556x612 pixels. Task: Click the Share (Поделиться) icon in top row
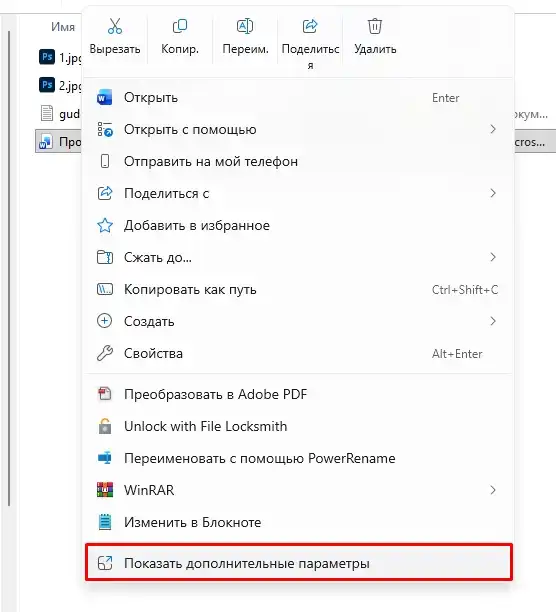tap(310, 26)
